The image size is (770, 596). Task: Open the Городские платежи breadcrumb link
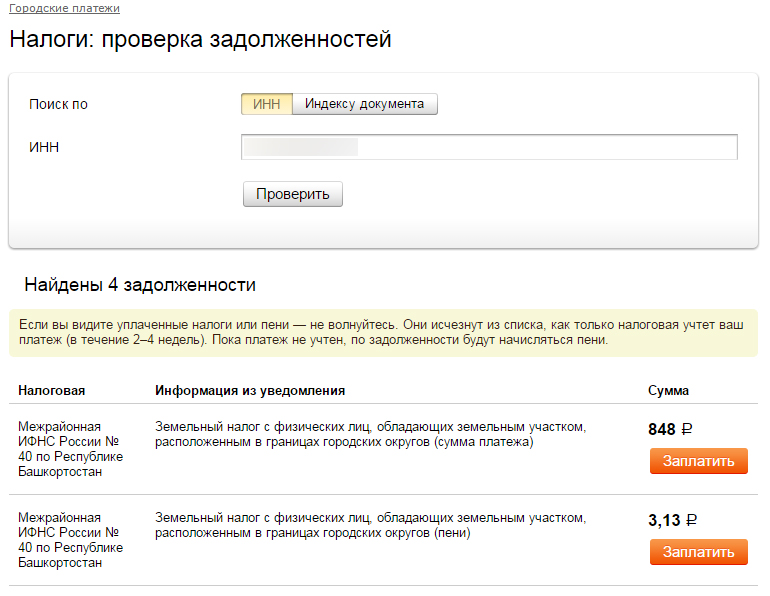pos(64,8)
